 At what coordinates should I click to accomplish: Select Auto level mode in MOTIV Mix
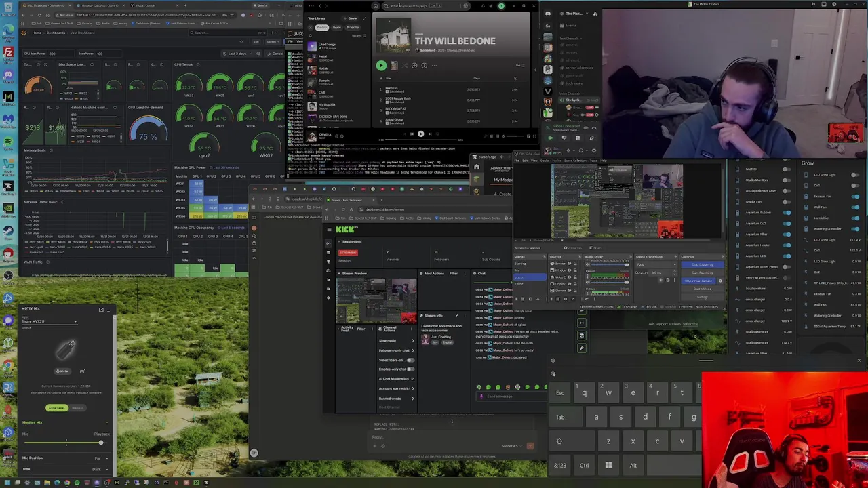[x=57, y=408]
